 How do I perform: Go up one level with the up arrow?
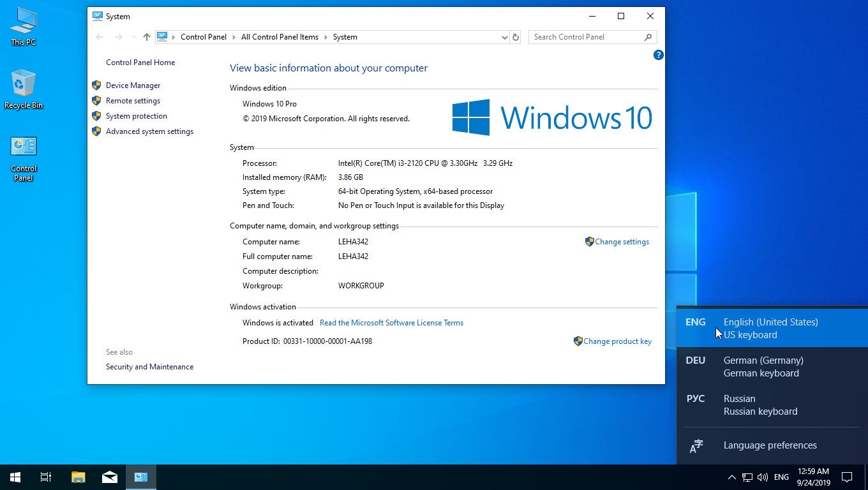point(147,37)
